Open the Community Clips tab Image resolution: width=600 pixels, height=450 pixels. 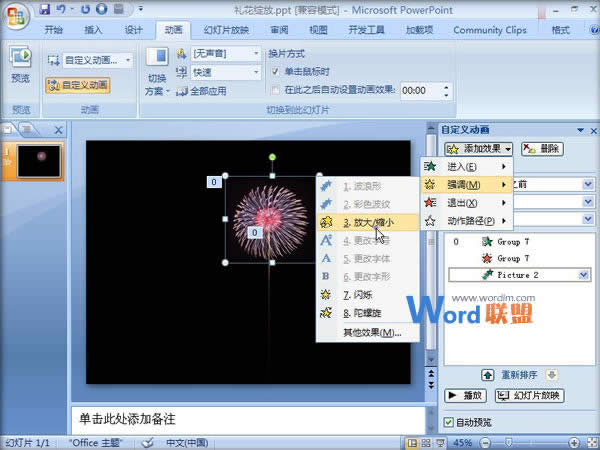[x=490, y=30]
